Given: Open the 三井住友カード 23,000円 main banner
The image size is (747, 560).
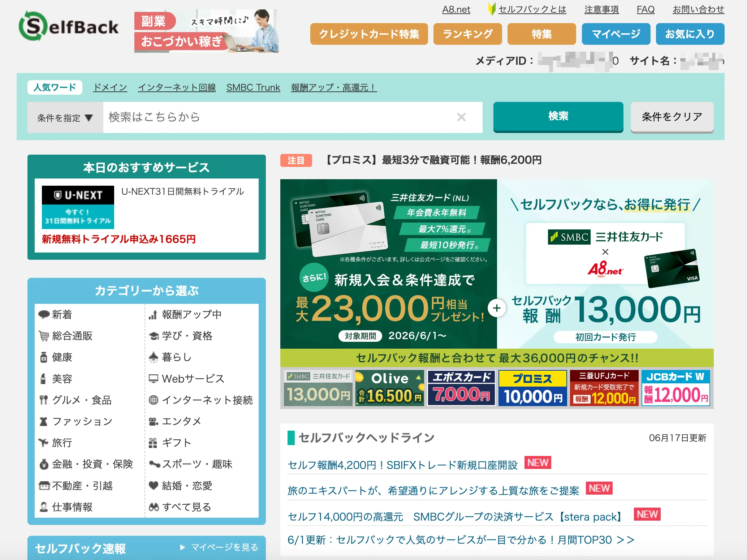Looking at the screenshot, I should (497, 273).
